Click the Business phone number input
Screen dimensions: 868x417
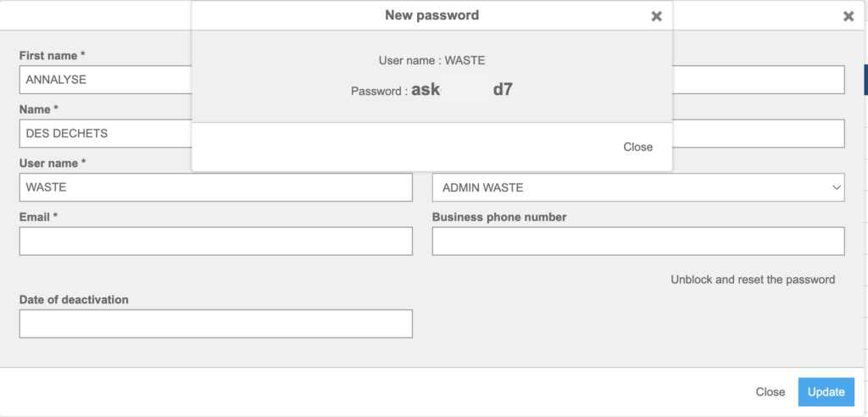pos(638,241)
